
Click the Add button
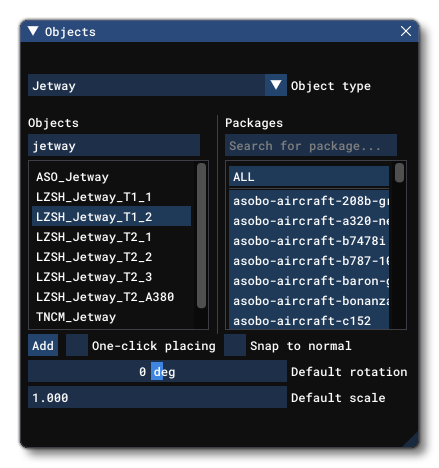(43, 345)
